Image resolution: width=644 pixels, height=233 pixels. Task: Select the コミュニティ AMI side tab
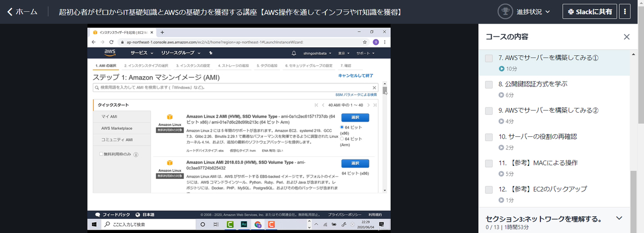coord(122,140)
